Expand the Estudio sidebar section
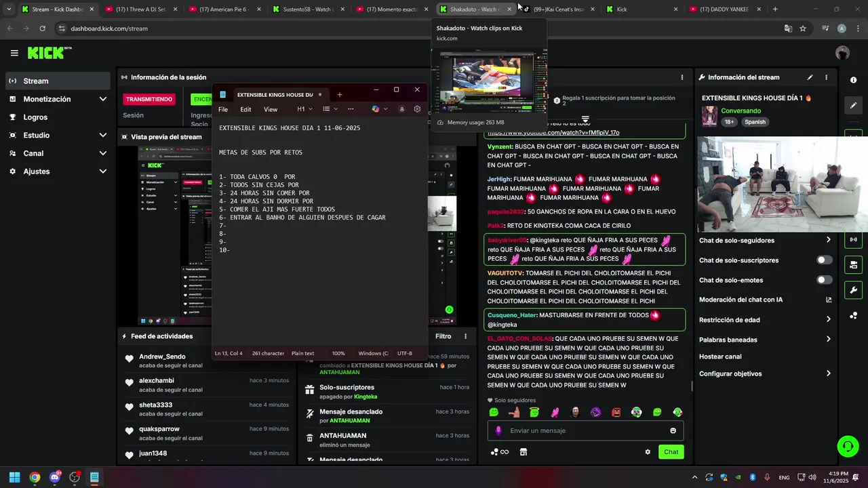Image resolution: width=868 pixels, height=488 pixels. pos(58,136)
